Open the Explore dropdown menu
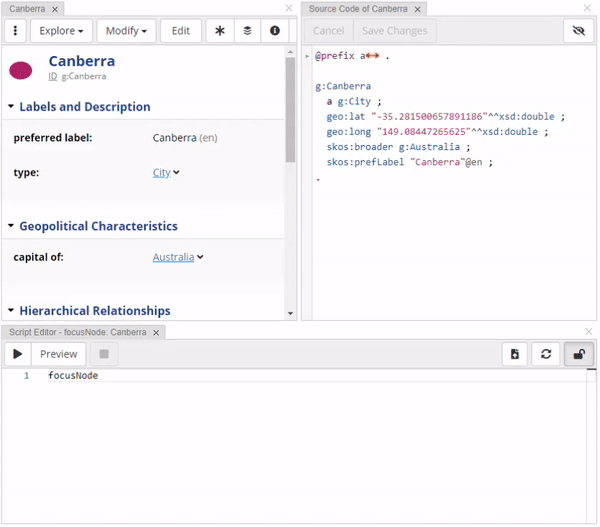 [61, 31]
